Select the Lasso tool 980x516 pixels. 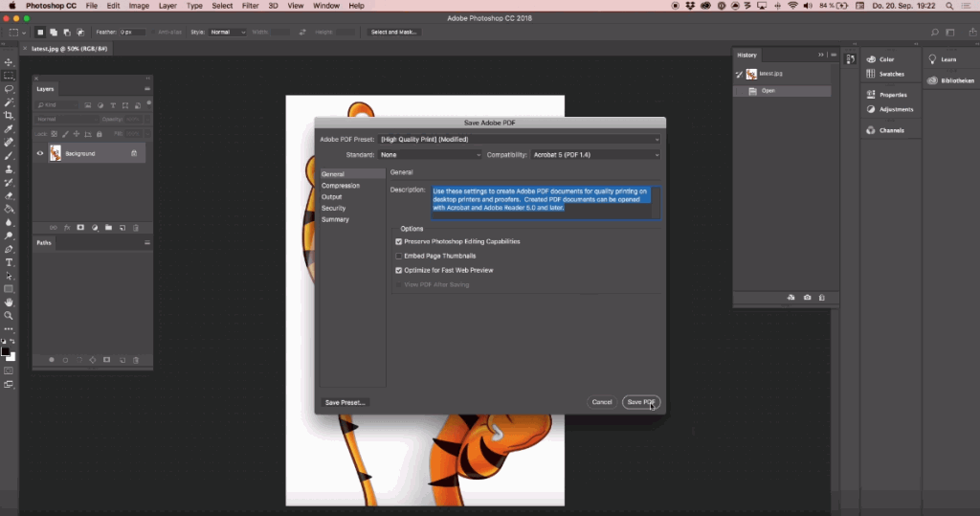click(x=9, y=89)
